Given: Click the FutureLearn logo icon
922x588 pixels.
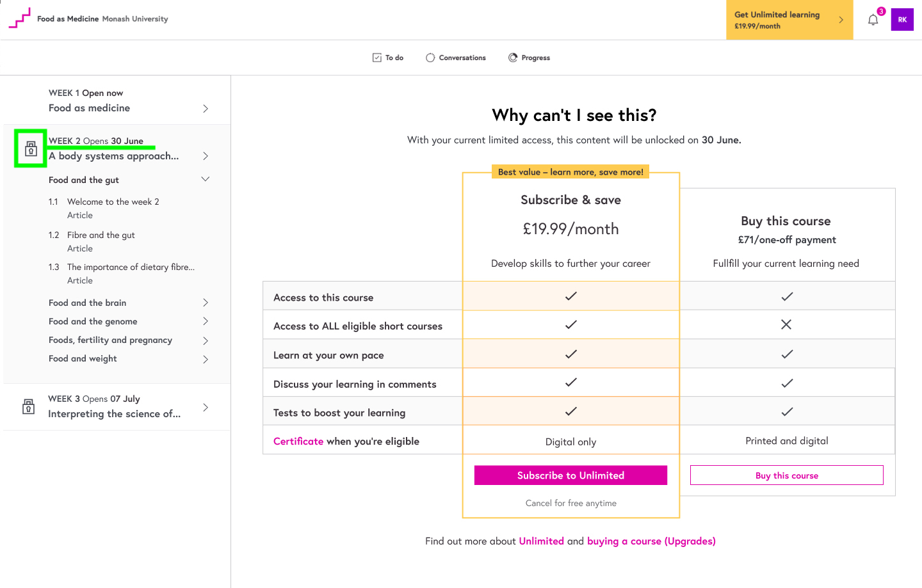Looking at the screenshot, I should pyautogui.click(x=19, y=19).
